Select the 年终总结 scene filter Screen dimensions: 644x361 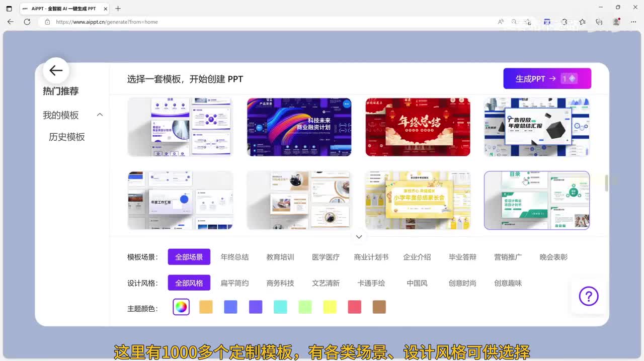pyautogui.click(x=234, y=257)
